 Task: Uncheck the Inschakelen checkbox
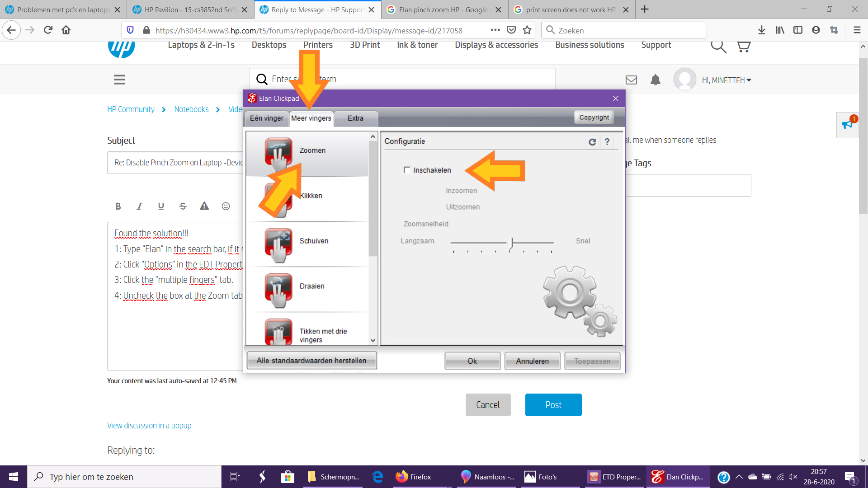407,170
